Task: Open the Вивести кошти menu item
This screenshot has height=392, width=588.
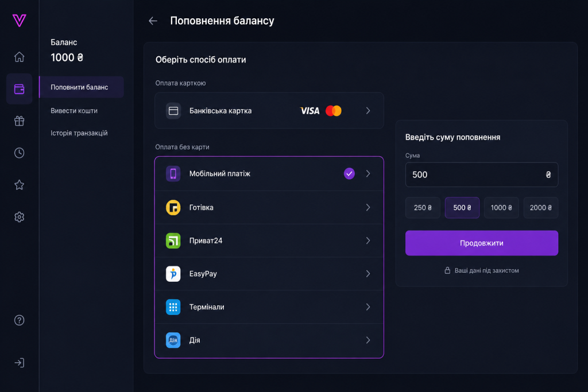Action: (74, 111)
